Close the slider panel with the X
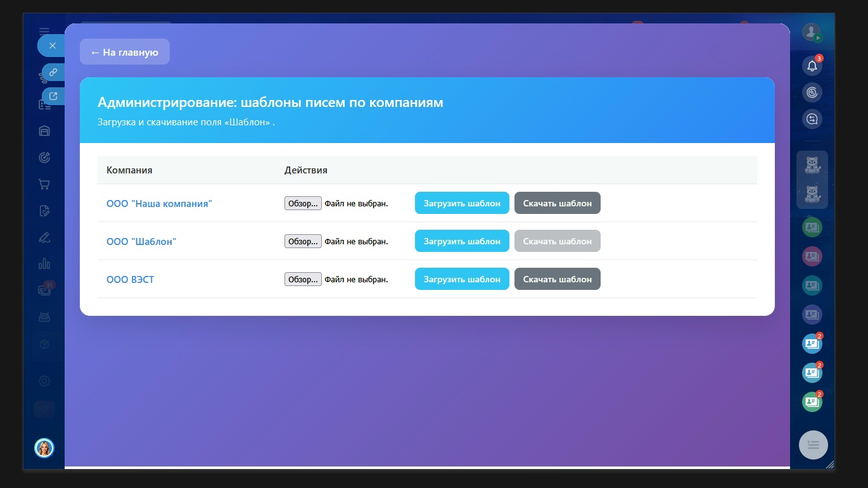This screenshot has height=488, width=868. [52, 46]
